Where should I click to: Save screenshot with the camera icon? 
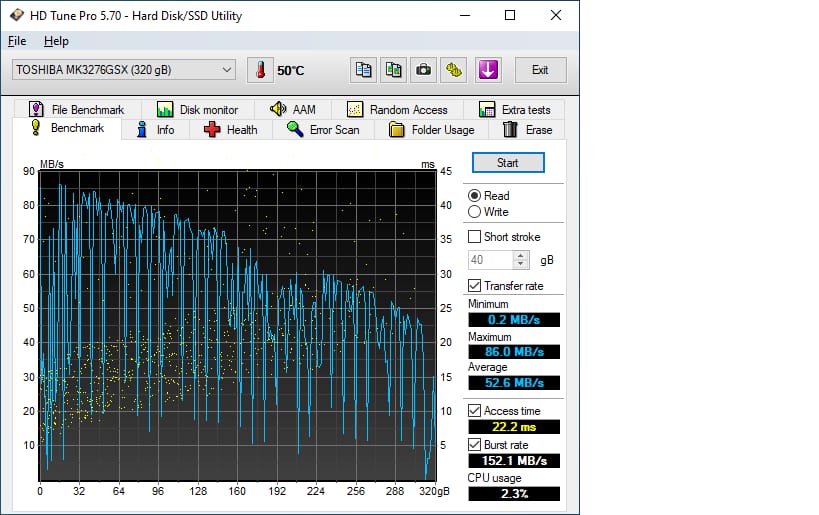(x=424, y=70)
